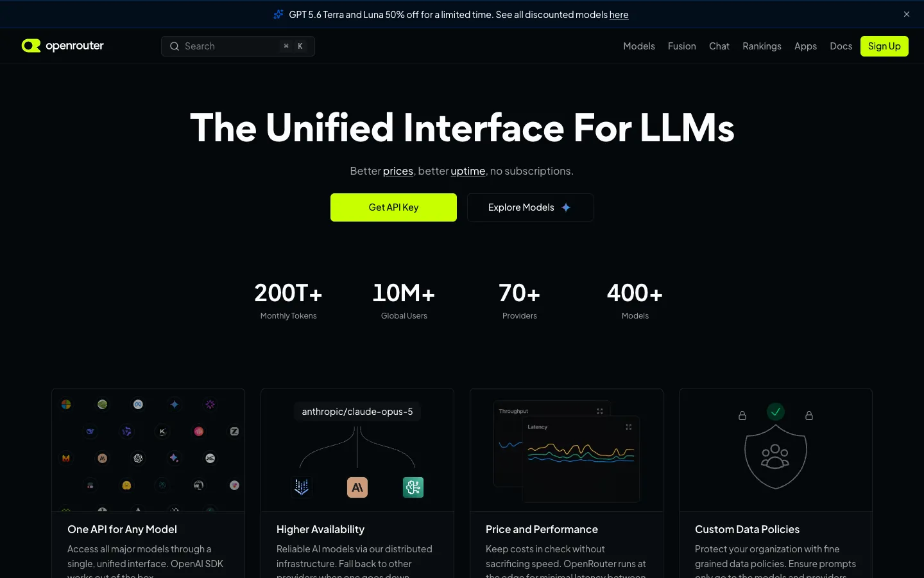Click the yellow Hugging Face emoji icon
Viewport: 924px width, 578px height.
click(126, 485)
